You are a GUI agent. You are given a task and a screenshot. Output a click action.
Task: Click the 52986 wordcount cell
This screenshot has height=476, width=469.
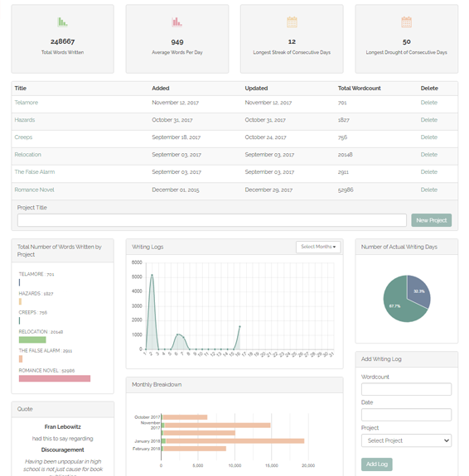click(x=346, y=190)
